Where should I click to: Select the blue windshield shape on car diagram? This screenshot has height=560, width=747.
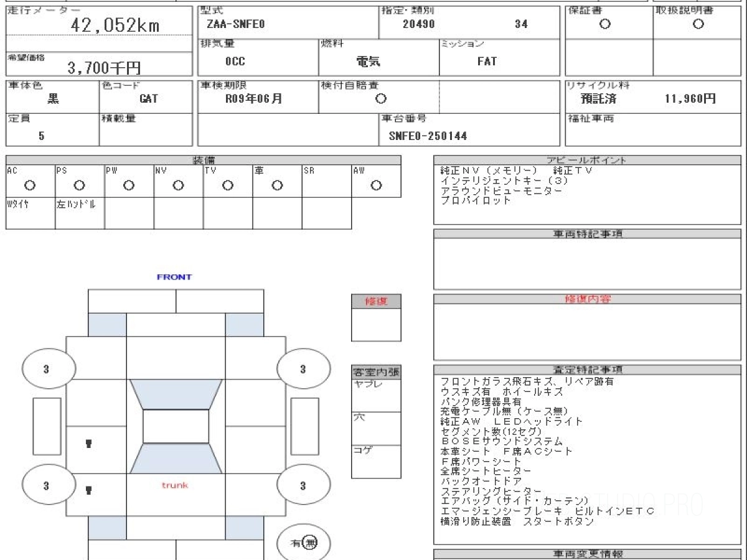(x=176, y=394)
